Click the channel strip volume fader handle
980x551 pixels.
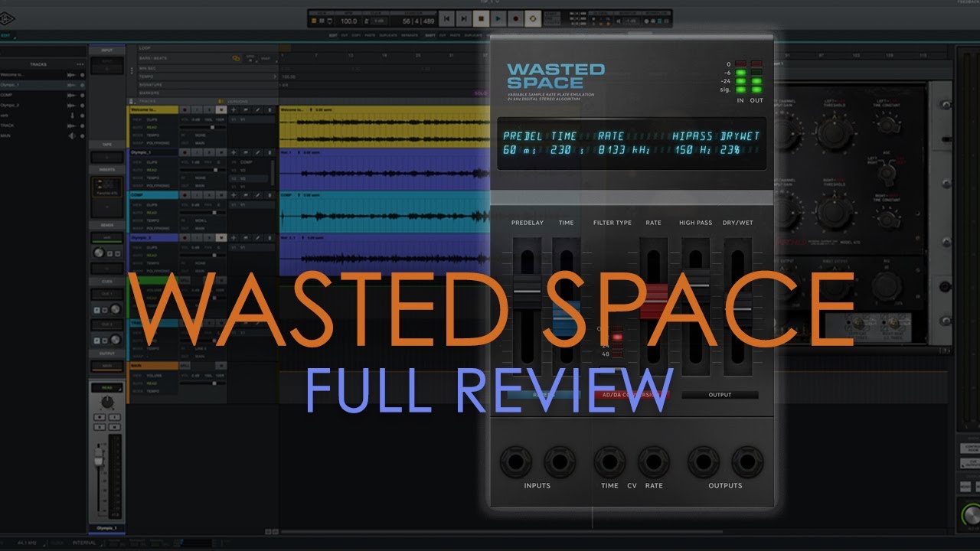click(x=98, y=457)
